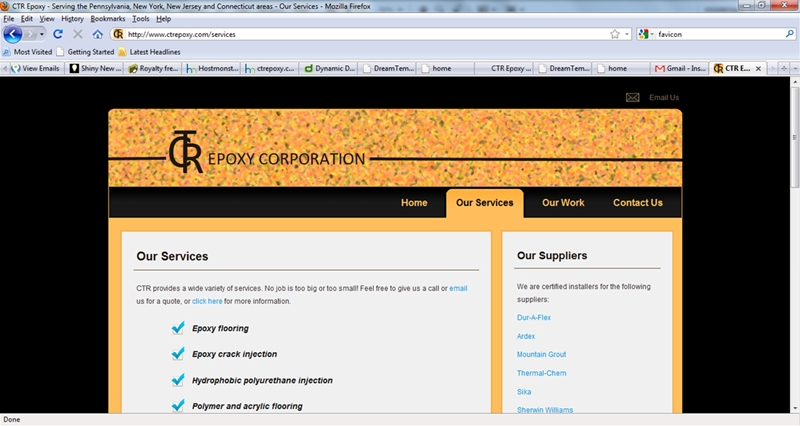The image size is (800, 426).
Task: Open the File menu
Action: [9, 19]
